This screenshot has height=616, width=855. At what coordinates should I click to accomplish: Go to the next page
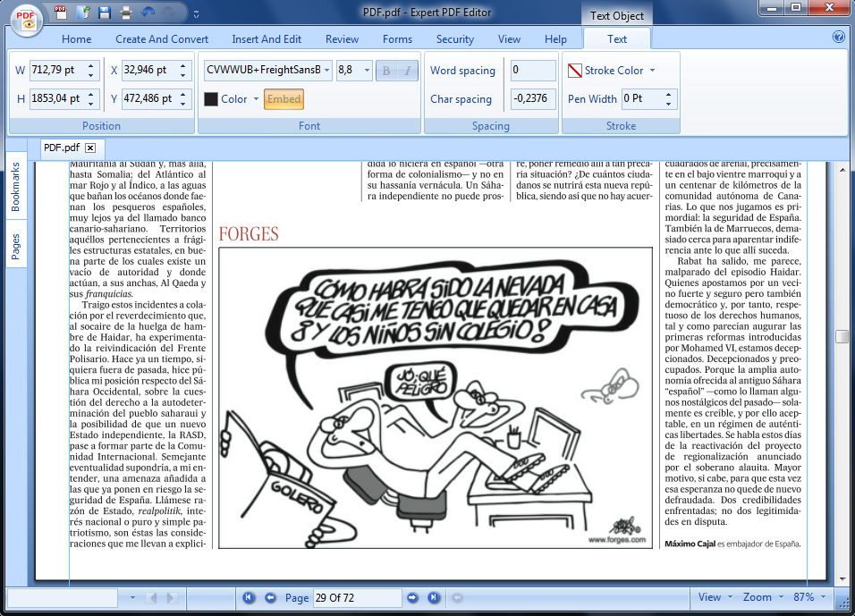point(413,597)
